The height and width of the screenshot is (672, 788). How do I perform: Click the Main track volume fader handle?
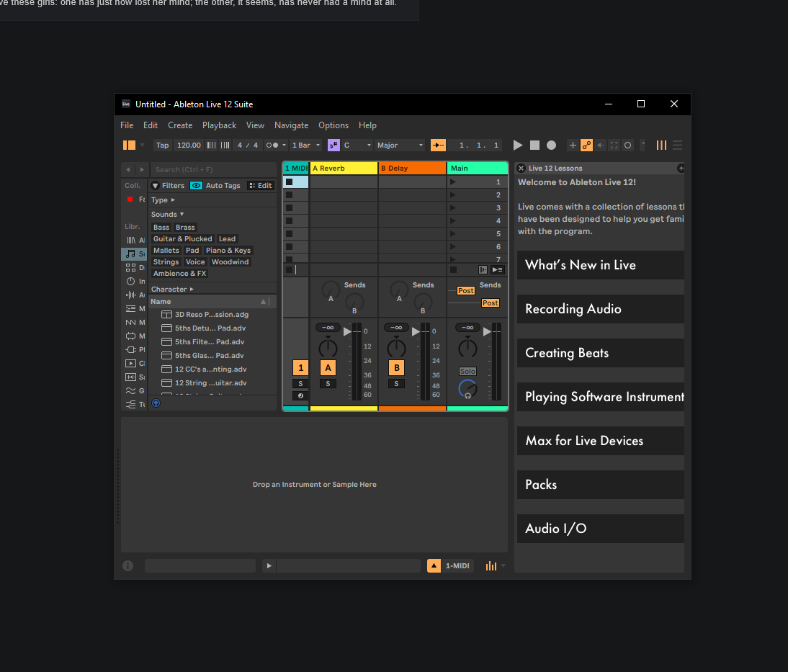[487, 332]
